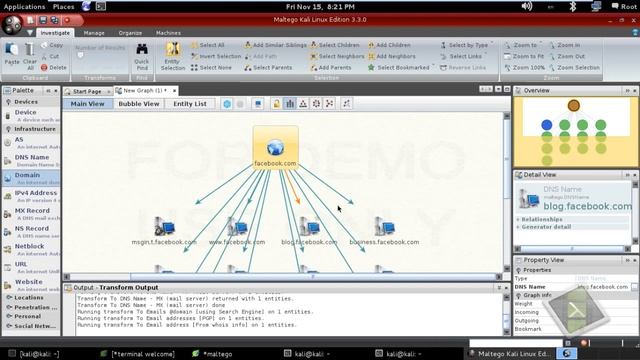Screen dimensions: 640x360
Task: Select the business.facebook.com DNS entity
Action: point(384,231)
